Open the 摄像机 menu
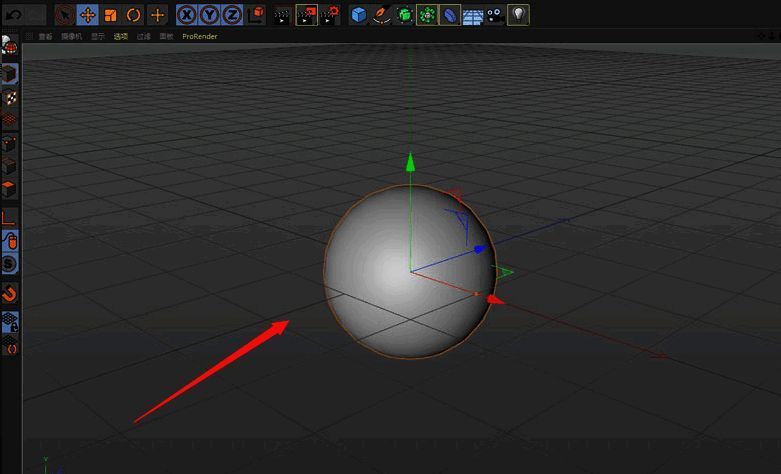 click(x=72, y=36)
